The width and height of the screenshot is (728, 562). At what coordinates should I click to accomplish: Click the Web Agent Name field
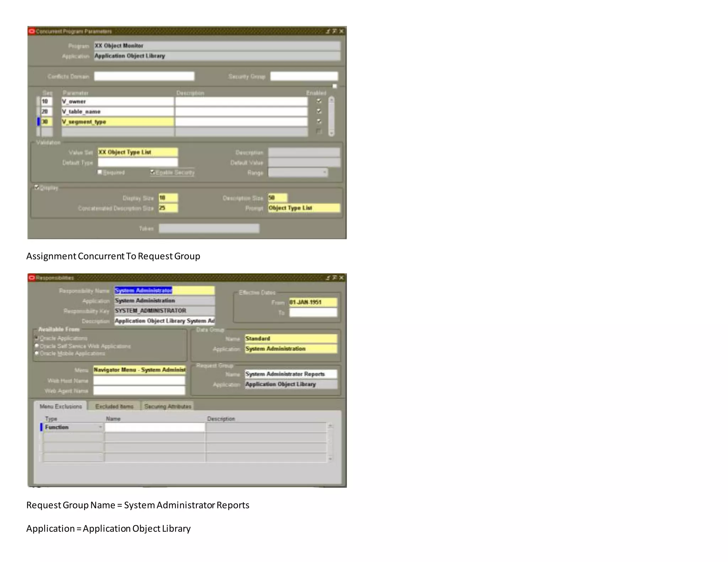[139, 390]
